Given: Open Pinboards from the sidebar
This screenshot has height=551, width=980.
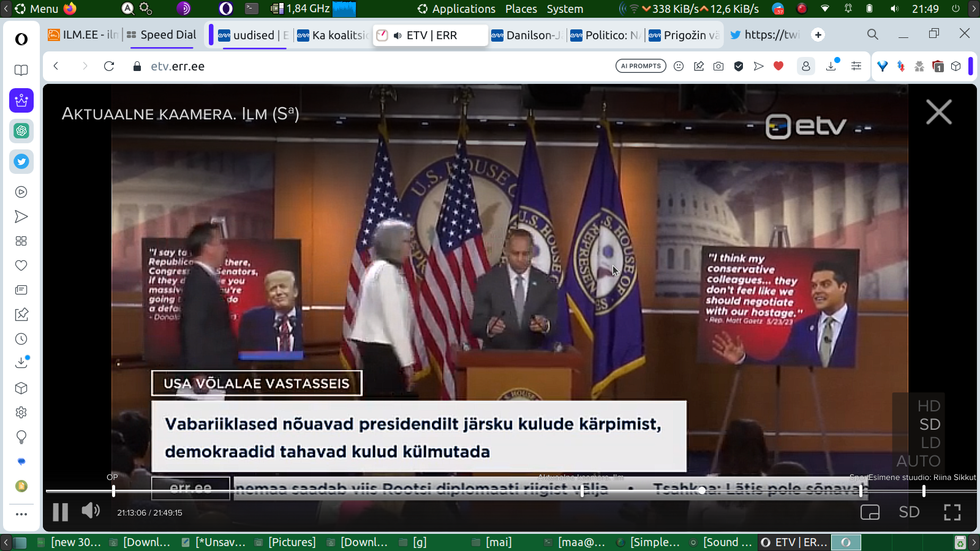Looking at the screenshot, I should click(21, 315).
